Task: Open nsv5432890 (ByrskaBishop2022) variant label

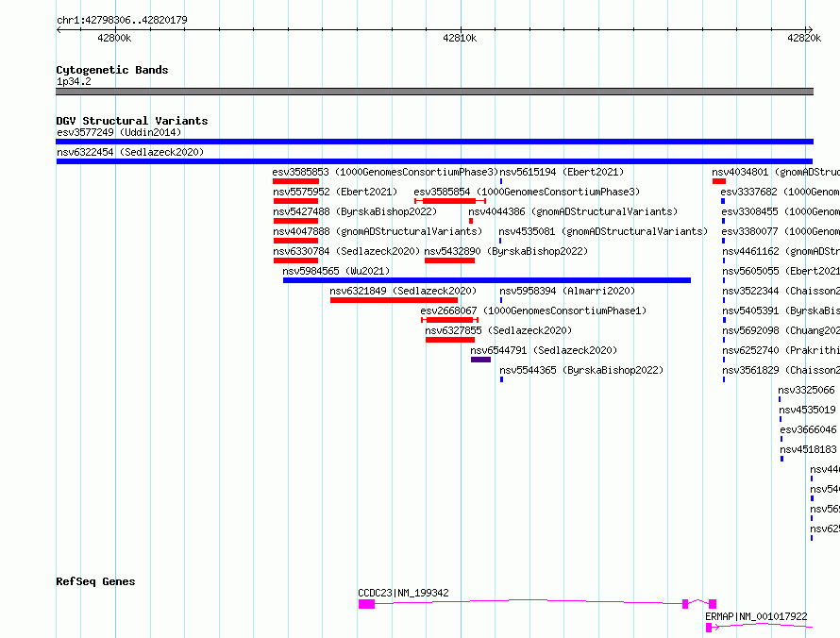Action: click(506, 251)
